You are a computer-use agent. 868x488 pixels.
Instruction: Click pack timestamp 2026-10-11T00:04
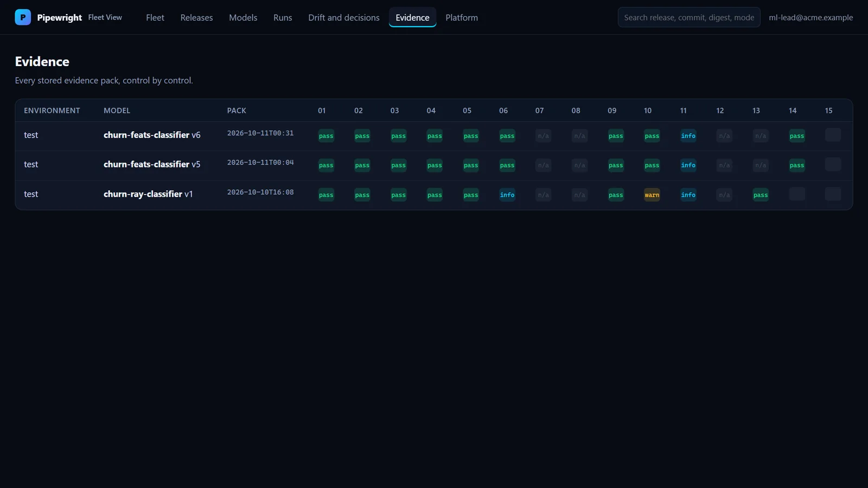(x=260, y=162)
